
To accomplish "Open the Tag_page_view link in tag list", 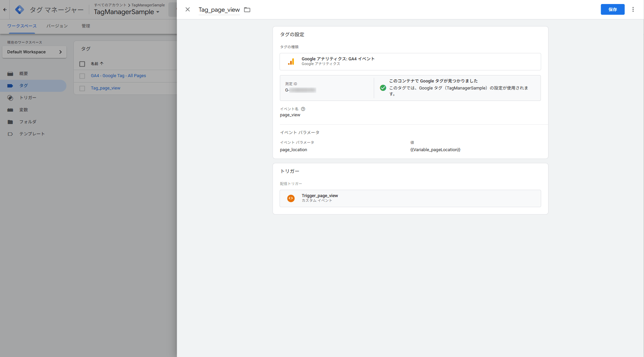I will click(x=105, y=88).
